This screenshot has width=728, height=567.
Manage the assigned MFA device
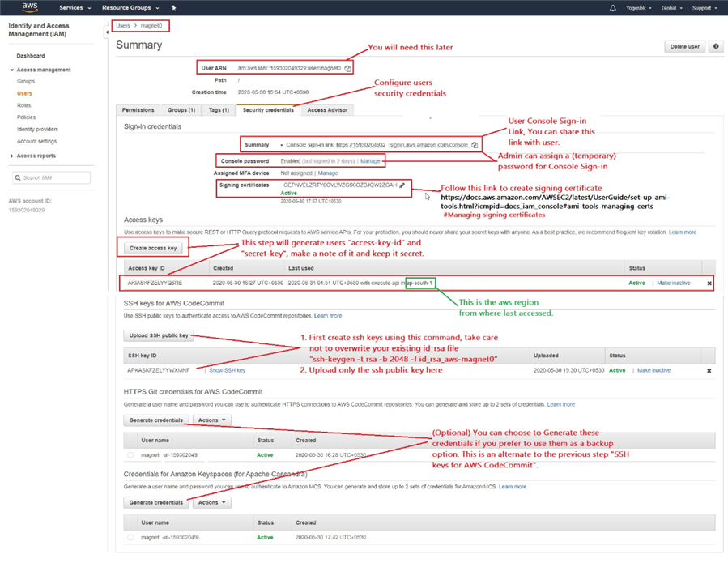[328, 173]
